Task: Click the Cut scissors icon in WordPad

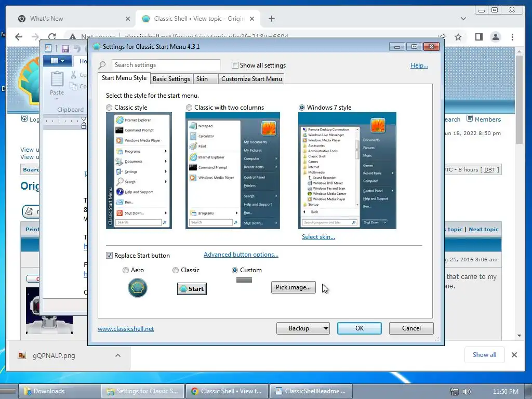Action: click(74, 75)
